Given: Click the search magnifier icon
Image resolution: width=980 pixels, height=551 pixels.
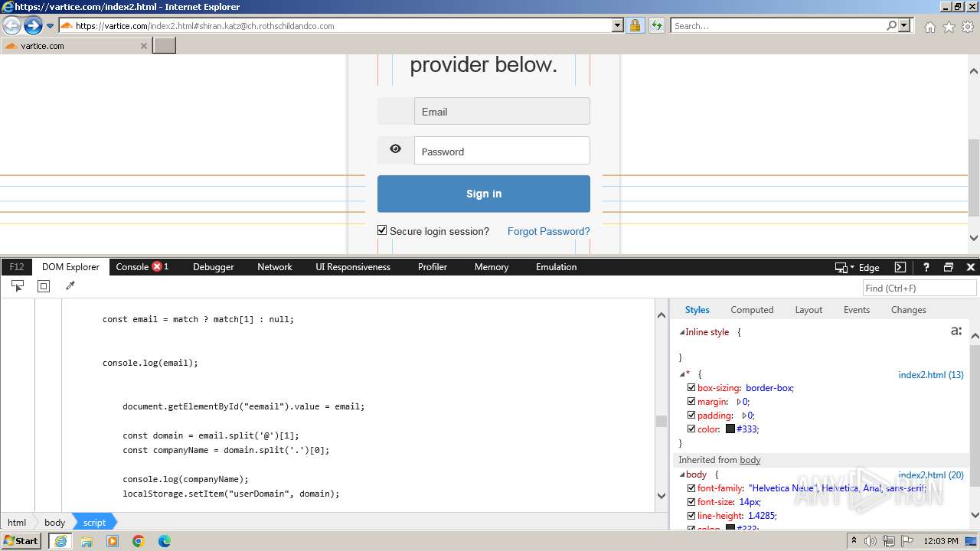Looking at the screenshot, I should pyautogui.click(x=891, y=26).
